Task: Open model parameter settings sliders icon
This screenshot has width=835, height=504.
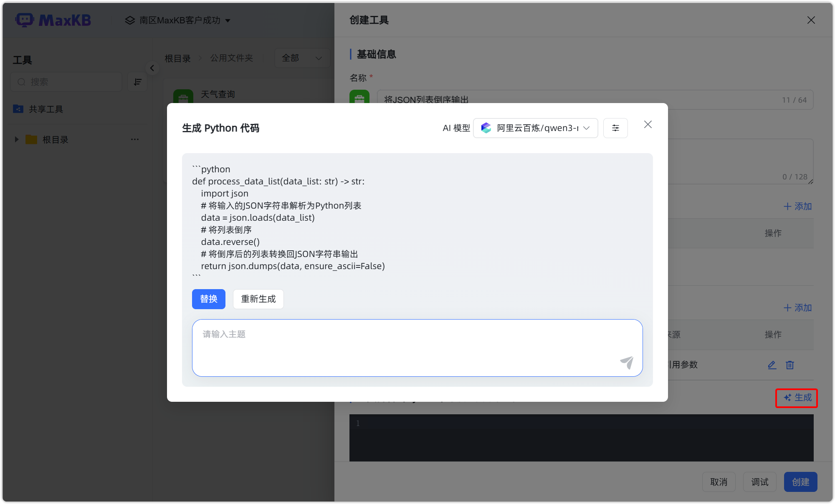Action: pyautogui.click(x=615, y=128)
